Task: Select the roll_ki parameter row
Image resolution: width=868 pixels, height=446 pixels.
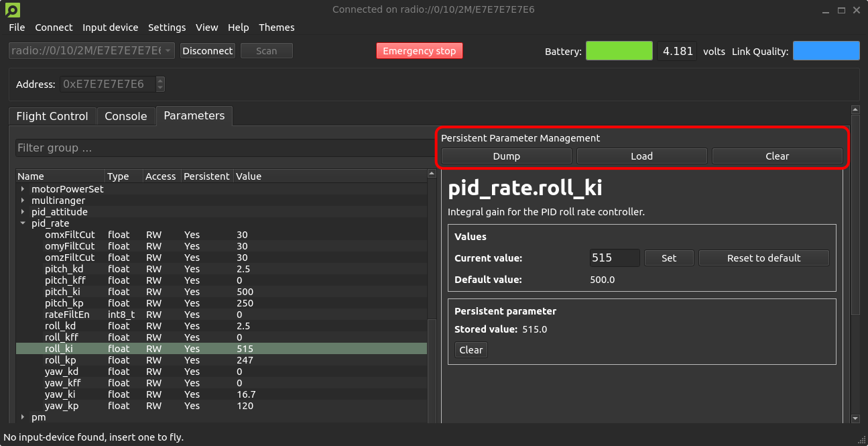Action: click(221, 349)
